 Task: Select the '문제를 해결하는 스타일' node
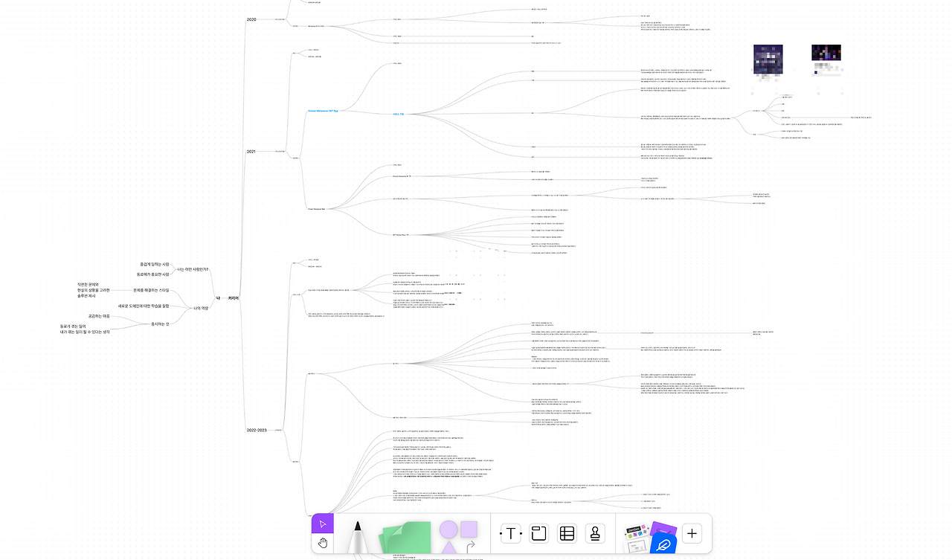[x=151, y=290]
